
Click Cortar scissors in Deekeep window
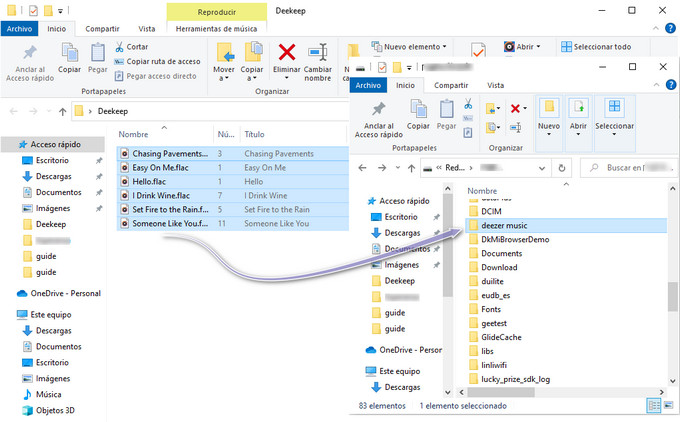click(119, 47)
